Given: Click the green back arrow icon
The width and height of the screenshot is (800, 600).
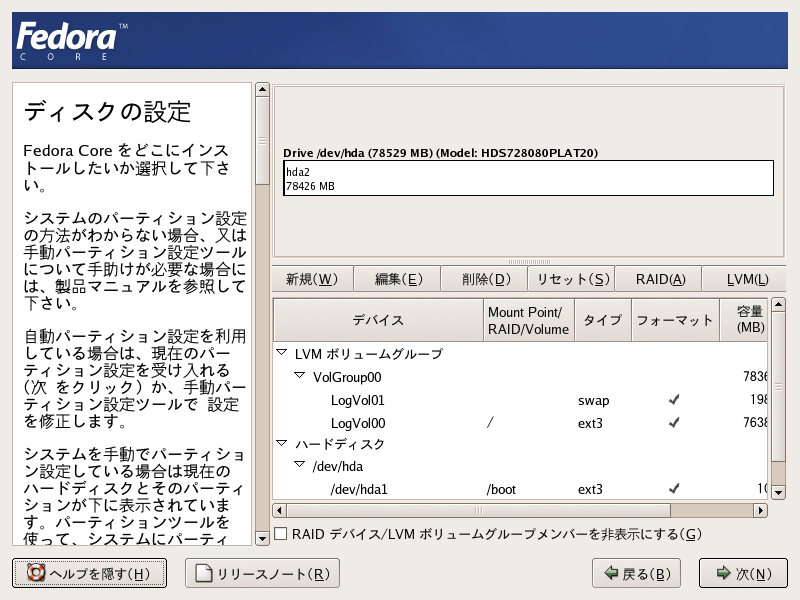Looking at the screenshot, I should [x=611, y=573].
